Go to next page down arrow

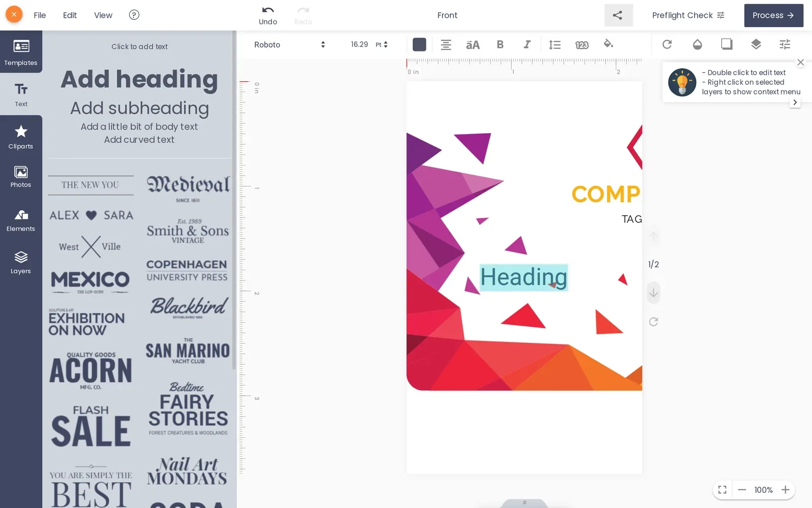(x=654, y=293)
